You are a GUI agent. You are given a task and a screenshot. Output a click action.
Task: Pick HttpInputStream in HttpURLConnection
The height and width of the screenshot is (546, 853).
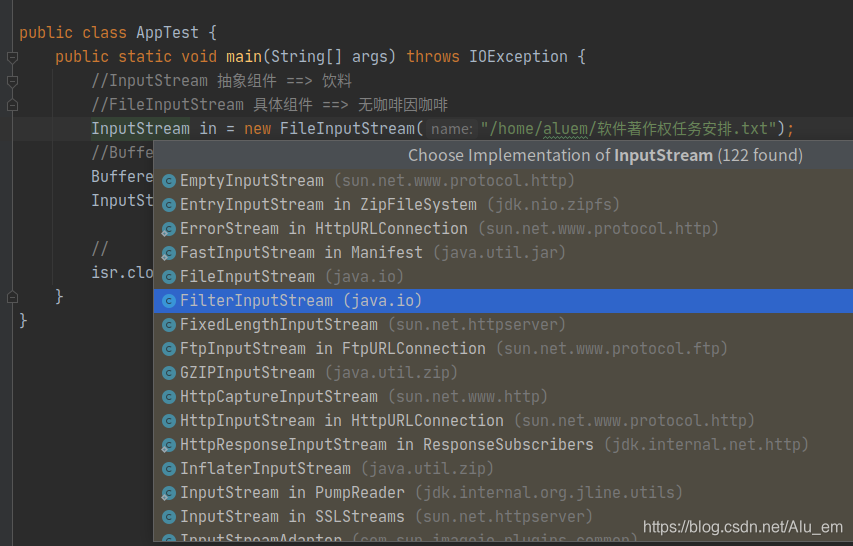coord(503,421)
